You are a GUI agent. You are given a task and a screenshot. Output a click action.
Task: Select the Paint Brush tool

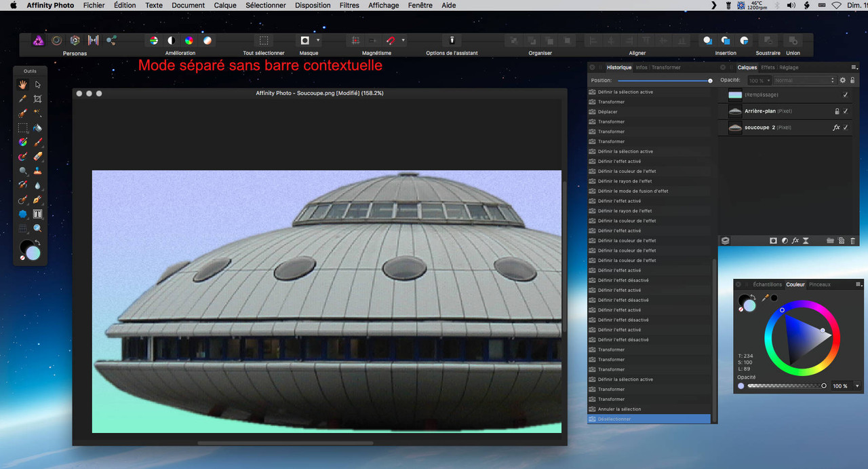tap(38, 142)
